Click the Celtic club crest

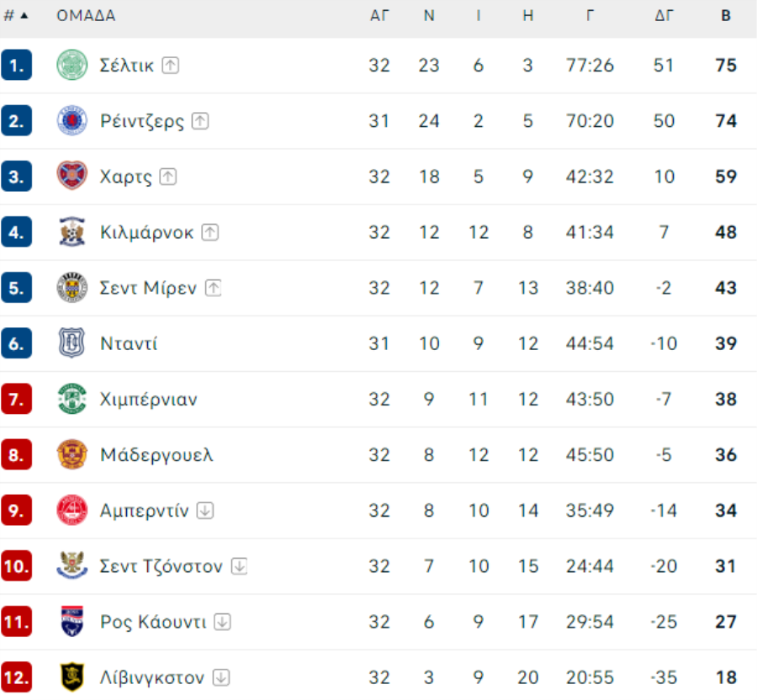click(x=72, y=65)
